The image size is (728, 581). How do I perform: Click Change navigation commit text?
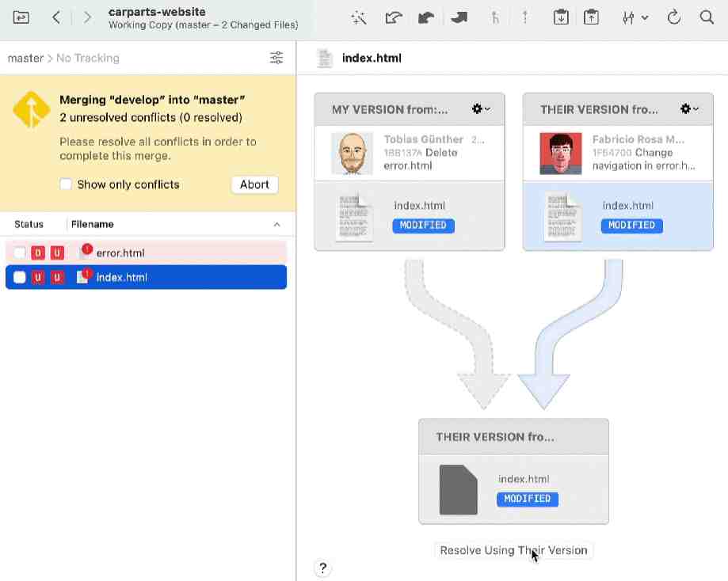point(643,159)
